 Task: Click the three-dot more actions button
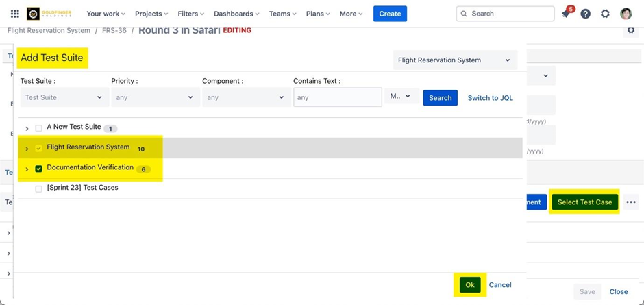tap(631, 202)
